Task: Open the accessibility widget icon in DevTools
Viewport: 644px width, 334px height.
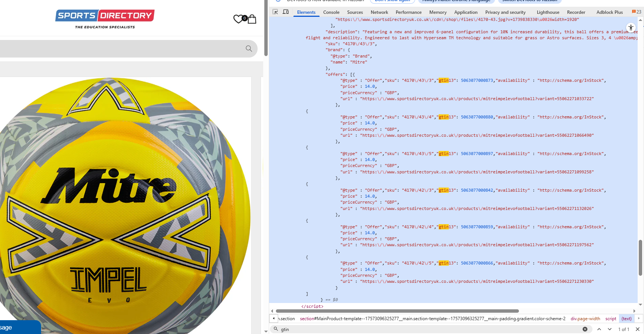Action: pyautogui.click(x=631, y=28)
